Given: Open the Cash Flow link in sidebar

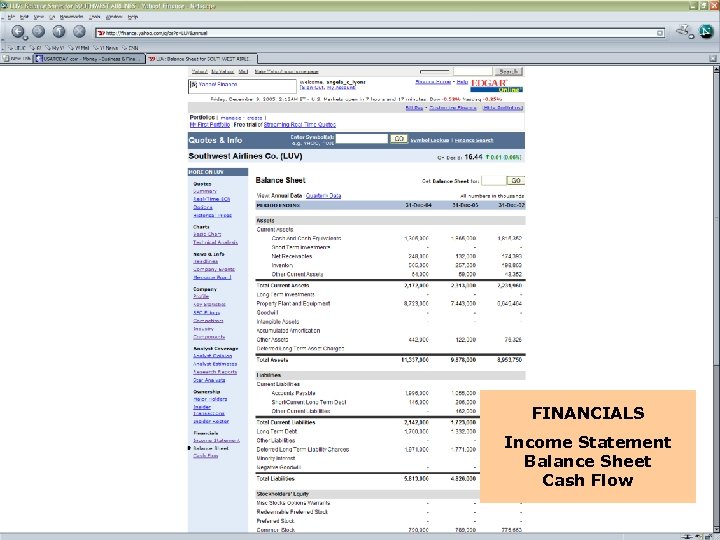Looking at the screenshot, I should tap(206, 456).
